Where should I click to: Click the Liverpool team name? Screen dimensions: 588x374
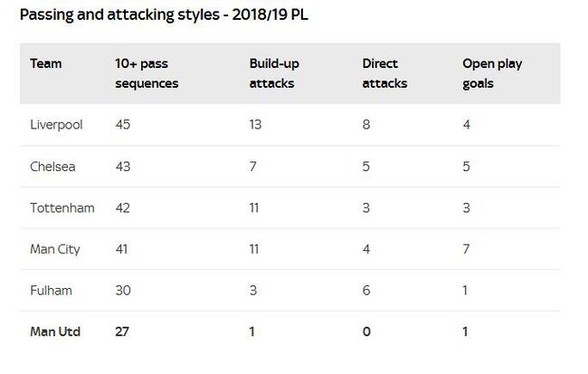pyautogui.click(x=56, y=125)
